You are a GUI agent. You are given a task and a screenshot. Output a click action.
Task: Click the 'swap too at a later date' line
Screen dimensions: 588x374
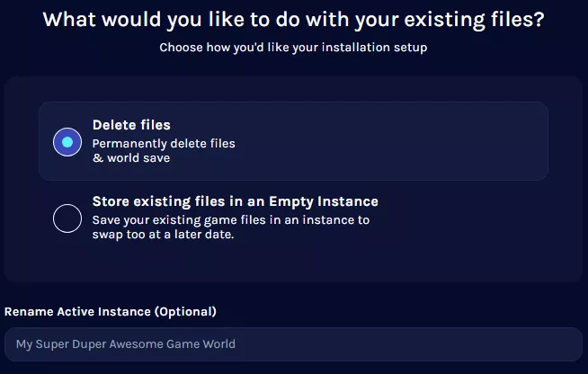[x=163, y=235]
